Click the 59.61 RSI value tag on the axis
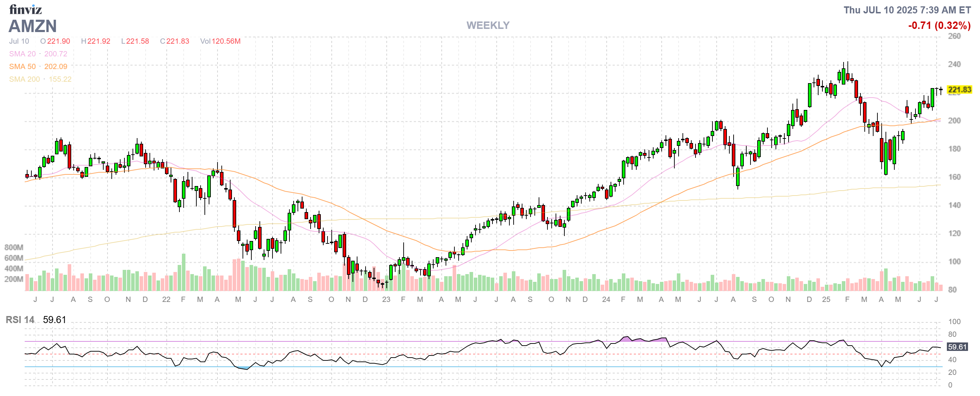This screenshot has width=980, height=396. coord(957,347)
